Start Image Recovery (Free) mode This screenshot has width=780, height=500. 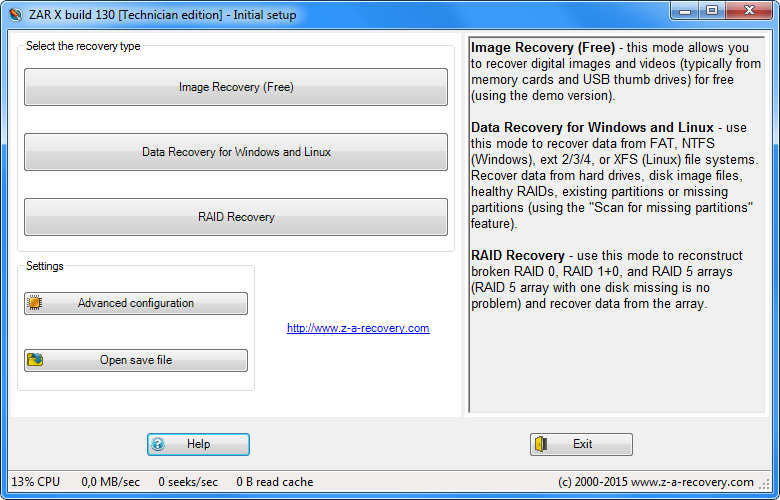pos(236,87)
